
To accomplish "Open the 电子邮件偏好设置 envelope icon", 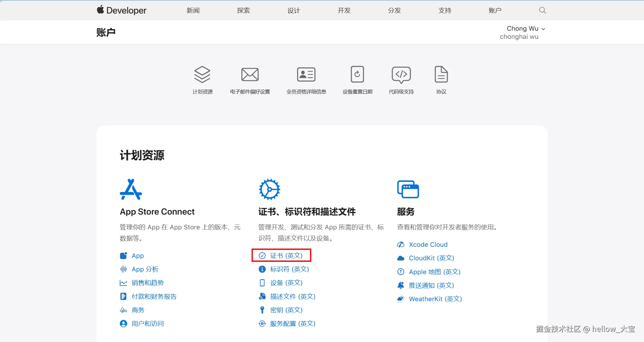I will (x=250, y=75).
